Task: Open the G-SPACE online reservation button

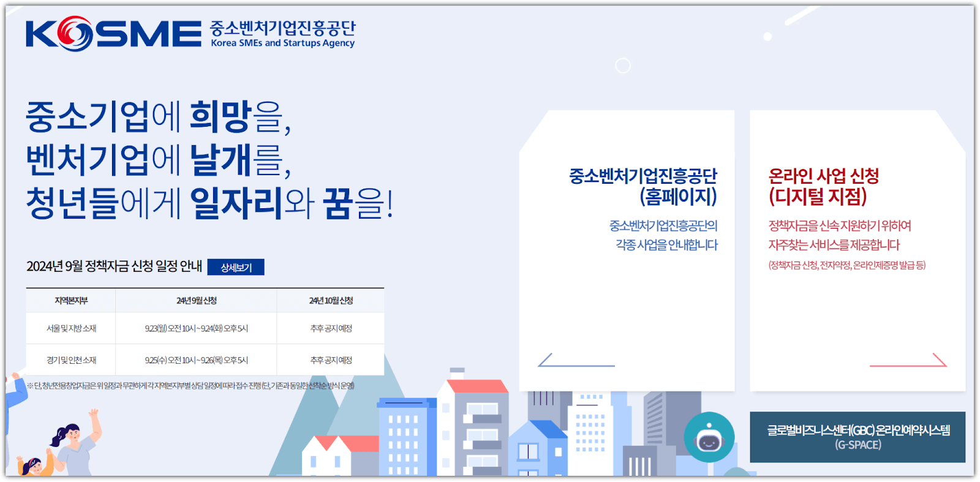Action: click(x=858, y=437)
